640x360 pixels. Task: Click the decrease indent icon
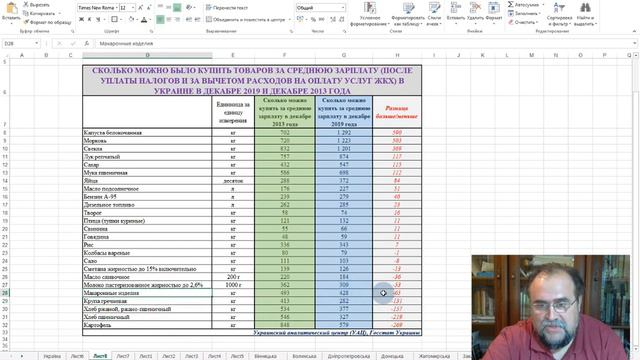189,19
